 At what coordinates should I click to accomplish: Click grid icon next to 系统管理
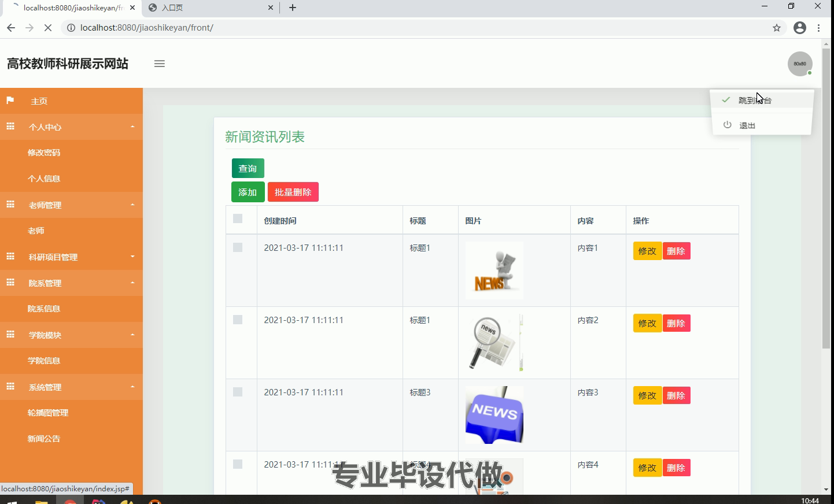click(10, 386)
